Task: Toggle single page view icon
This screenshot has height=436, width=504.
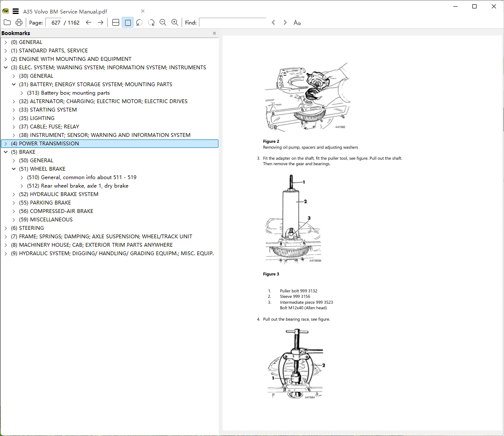Action: (128, 22)
